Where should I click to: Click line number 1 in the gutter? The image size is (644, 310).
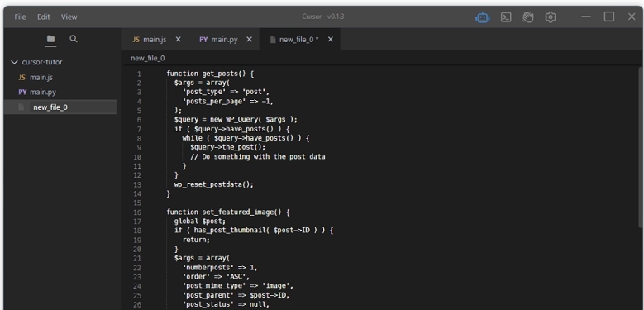(x=139, y=74)
